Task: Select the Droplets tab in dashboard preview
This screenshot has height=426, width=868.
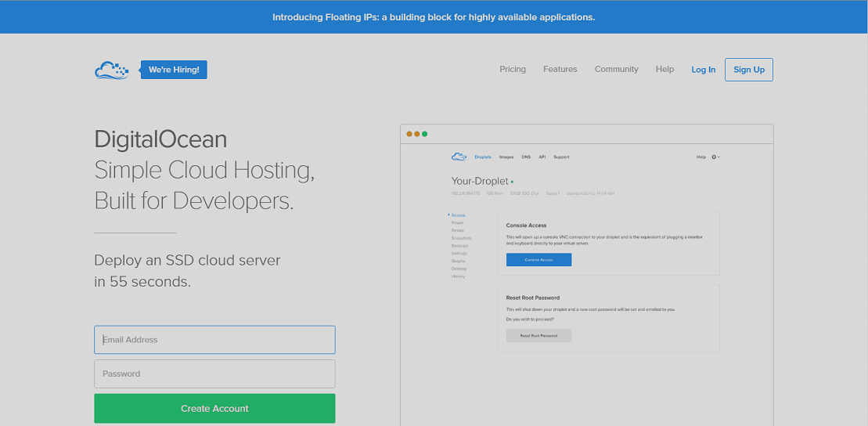Action: click(483, 157)
